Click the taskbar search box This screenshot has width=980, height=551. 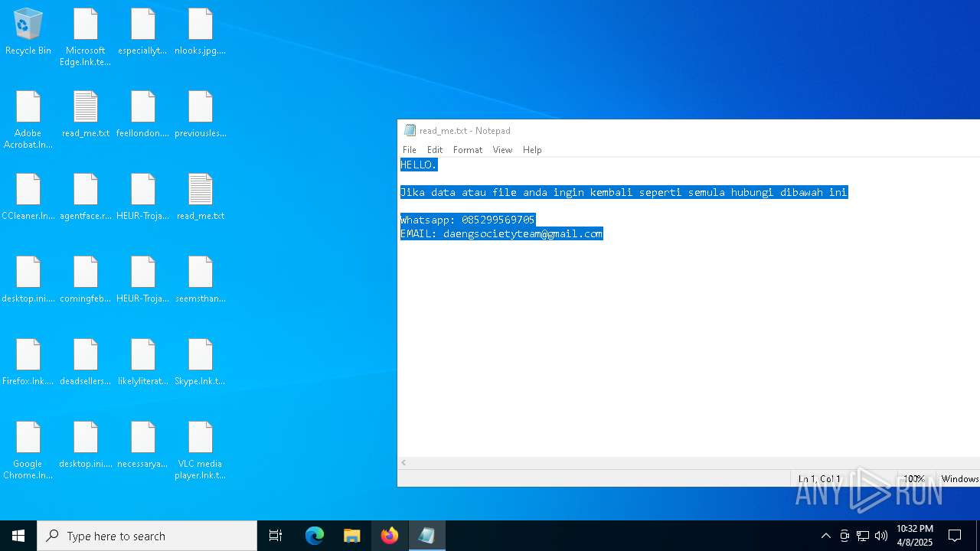tap(147, 536)
